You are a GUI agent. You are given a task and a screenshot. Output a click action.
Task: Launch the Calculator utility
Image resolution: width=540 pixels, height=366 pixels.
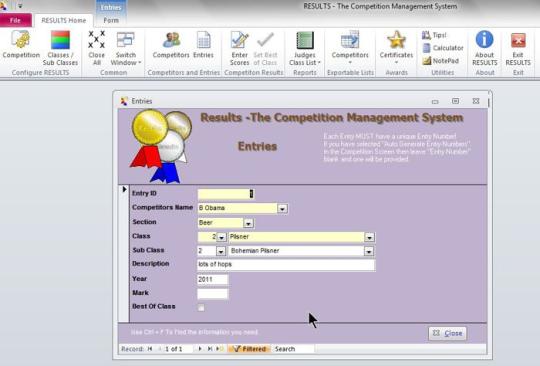click(443, 48)
